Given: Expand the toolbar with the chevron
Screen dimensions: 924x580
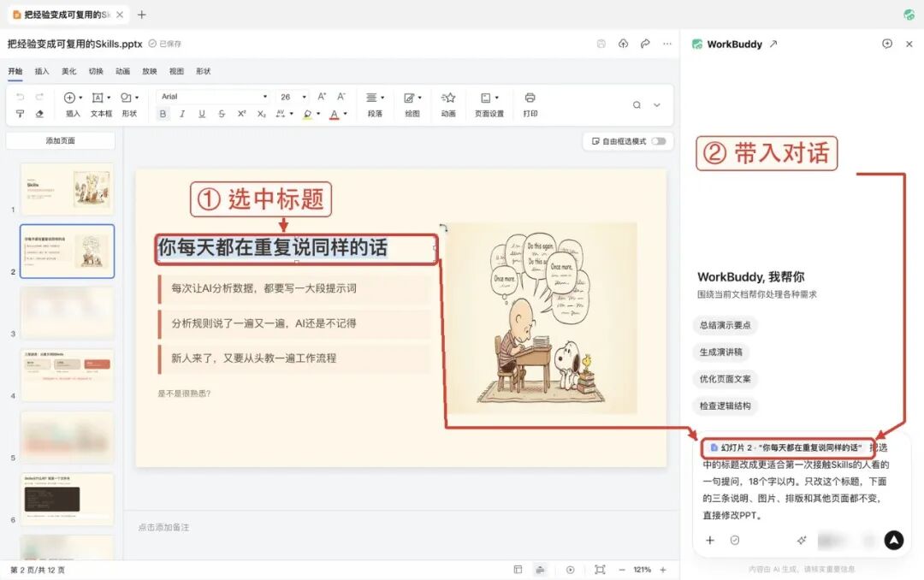Looking at the screenshot, I should 657,105.
